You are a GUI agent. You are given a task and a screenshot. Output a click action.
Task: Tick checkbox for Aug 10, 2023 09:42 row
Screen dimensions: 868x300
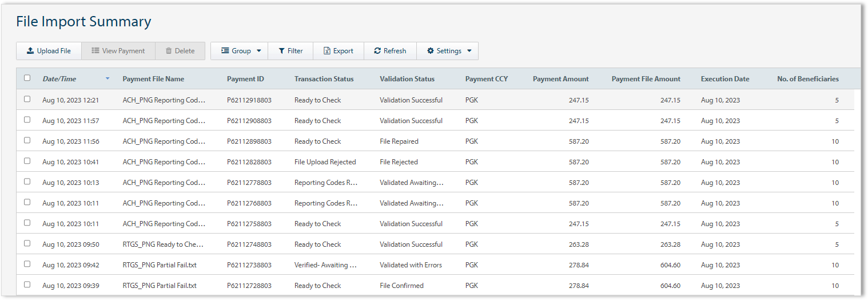click(x=27, y=265)
